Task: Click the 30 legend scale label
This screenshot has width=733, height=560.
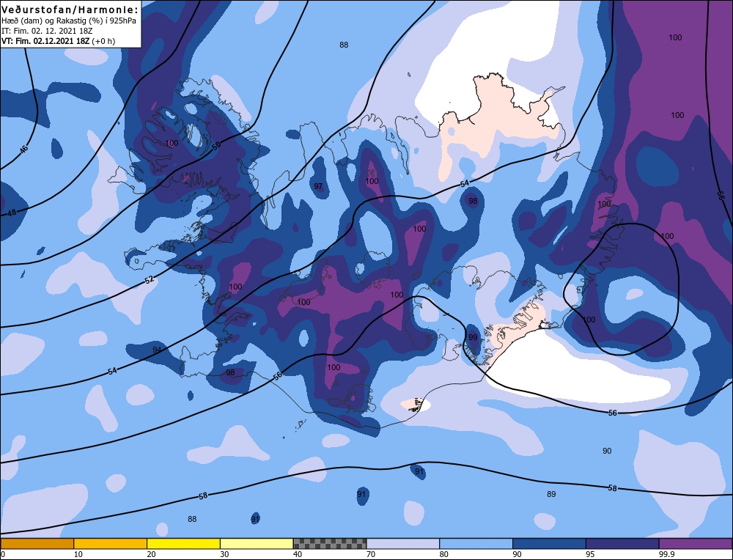Action: click(224, 554)
